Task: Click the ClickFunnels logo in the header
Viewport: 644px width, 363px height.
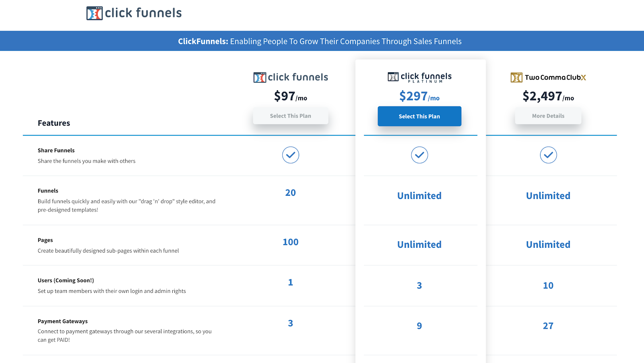Action: (x=134, y=13)
